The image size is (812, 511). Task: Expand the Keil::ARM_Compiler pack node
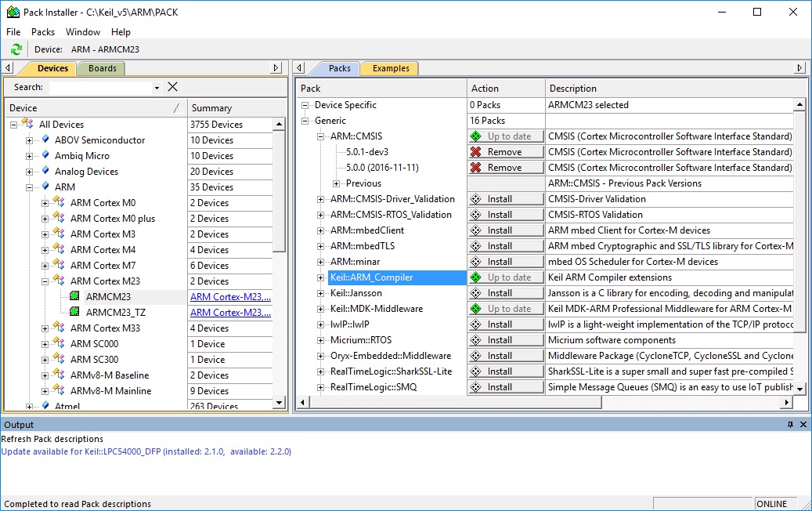[320, 277]
